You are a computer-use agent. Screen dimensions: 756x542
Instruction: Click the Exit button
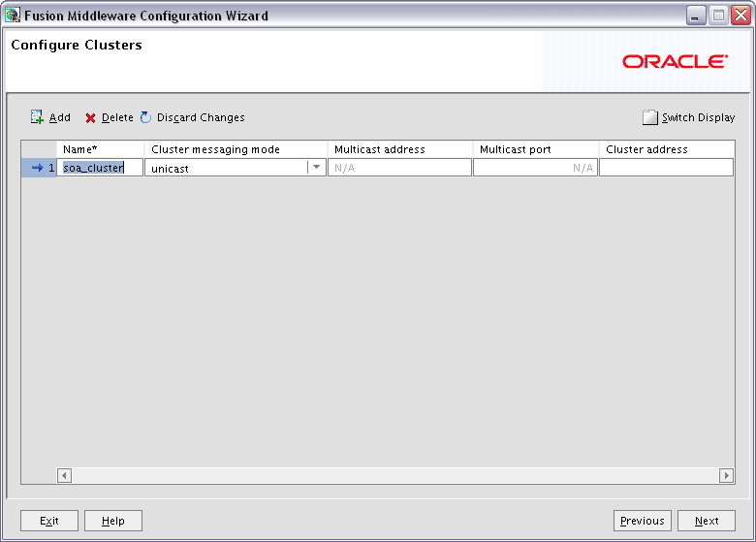pos(49,521)
